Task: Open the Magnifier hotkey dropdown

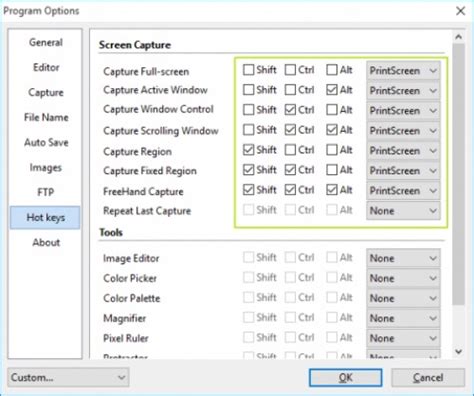Action: [403, 318]
